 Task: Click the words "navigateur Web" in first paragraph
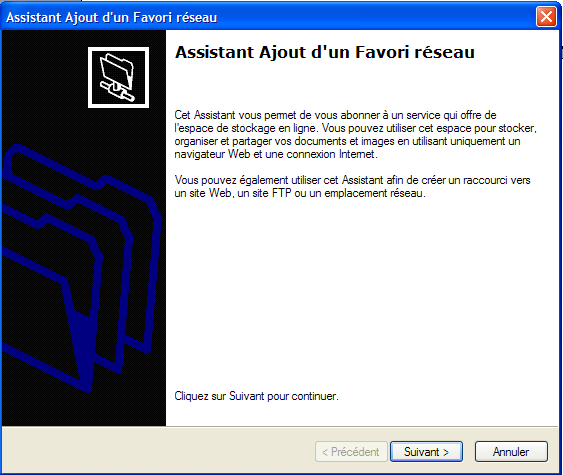[x=212, y=154]
